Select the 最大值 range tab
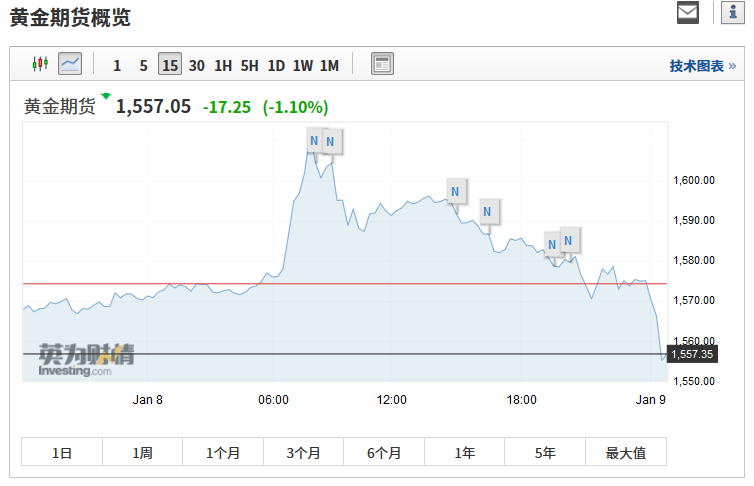Viewport: 754px width, 486px height. tap(626, 453)
